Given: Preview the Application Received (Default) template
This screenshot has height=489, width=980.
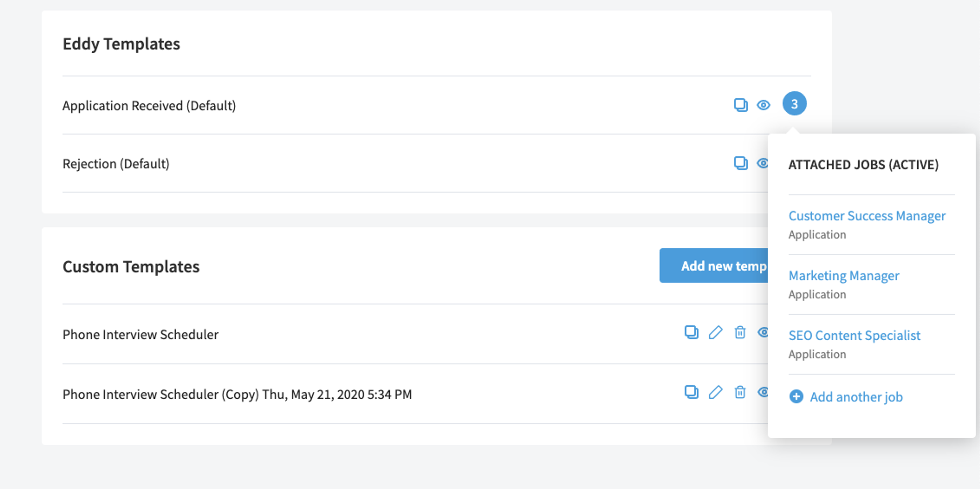Looking at the screenshot, I should pos(764,105).
